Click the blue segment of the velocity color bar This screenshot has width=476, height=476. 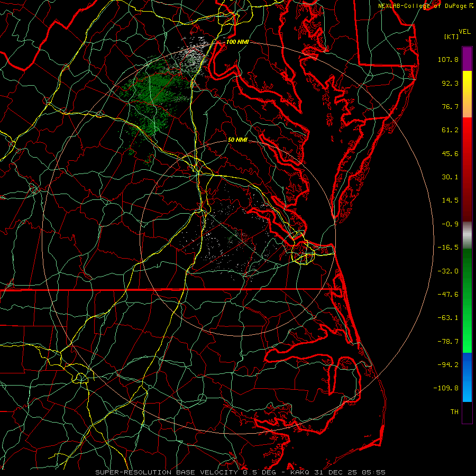tap(467, 377)
